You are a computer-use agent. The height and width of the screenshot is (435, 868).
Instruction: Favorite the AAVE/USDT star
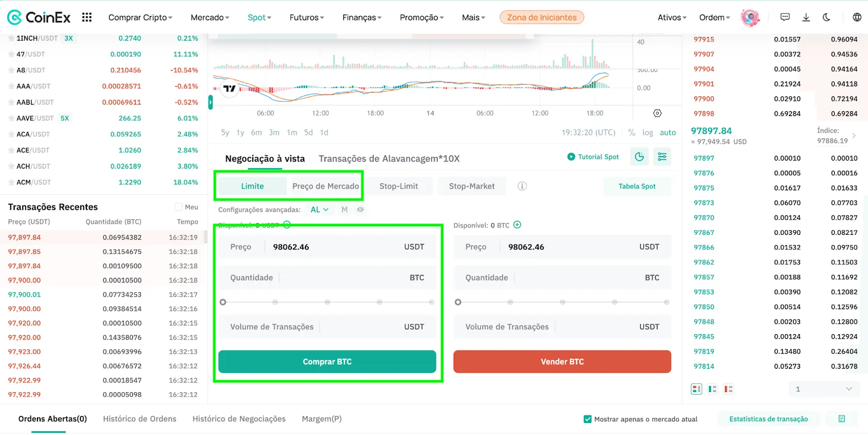11,118
